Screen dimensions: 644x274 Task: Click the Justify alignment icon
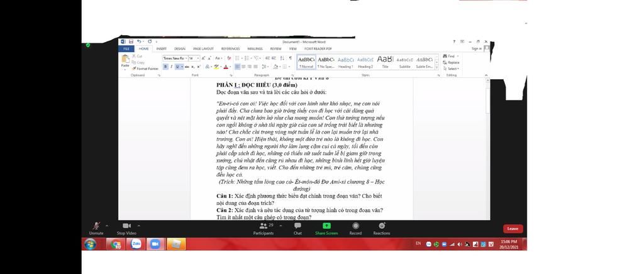click(255, 67)
